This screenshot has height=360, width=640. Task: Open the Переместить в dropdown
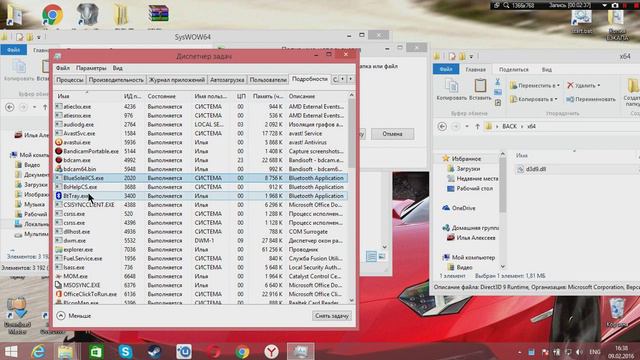[534, 85]
